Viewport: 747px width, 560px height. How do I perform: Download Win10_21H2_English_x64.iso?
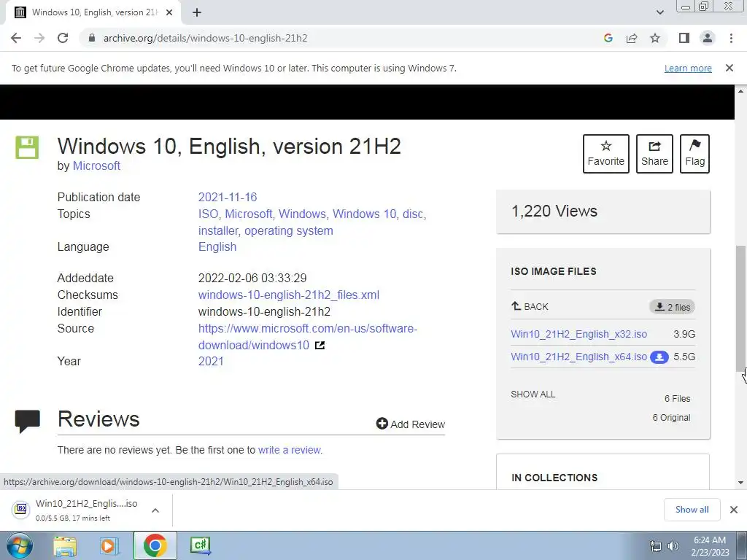tap(578, 357)
